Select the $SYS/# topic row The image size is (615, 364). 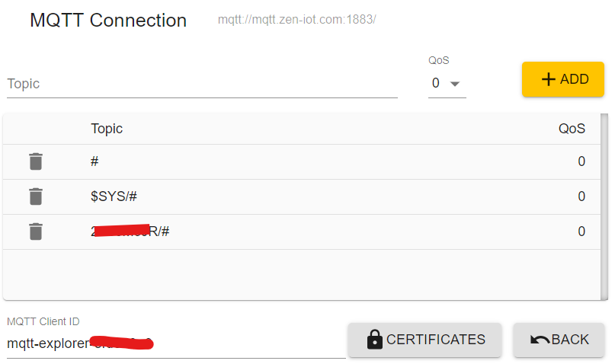pos(305,196)
